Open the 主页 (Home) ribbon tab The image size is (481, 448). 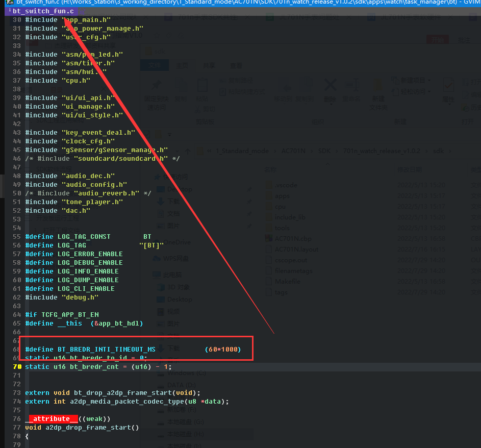(182, 65)
